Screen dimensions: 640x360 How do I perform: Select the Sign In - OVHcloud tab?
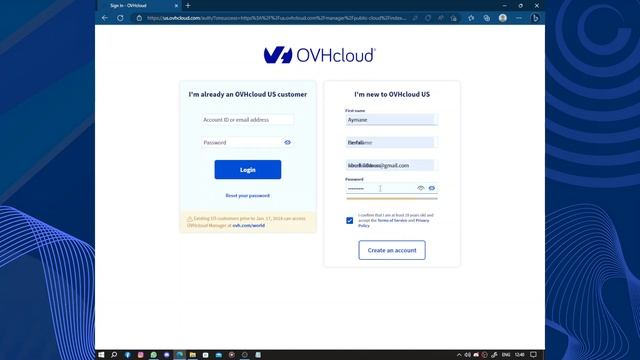click(x=139, y=6)
